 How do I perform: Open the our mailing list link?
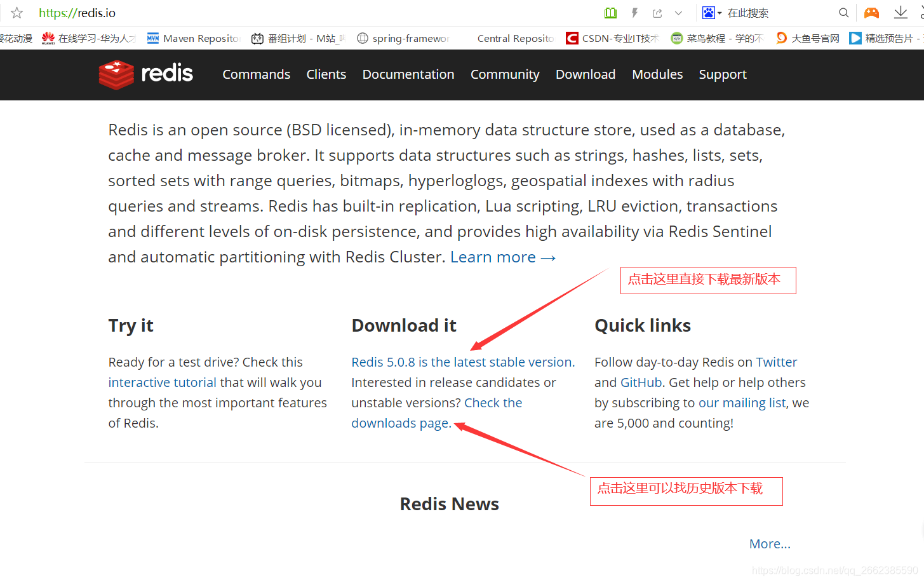coord(742,403)
